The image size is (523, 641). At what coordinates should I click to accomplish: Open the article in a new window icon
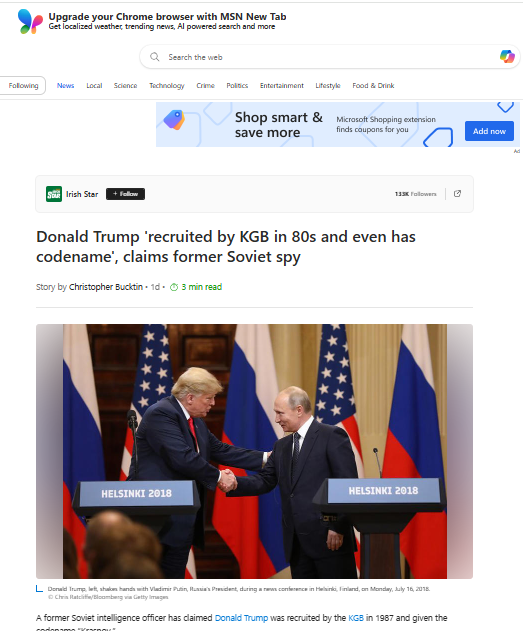click(x=457, y=194)
